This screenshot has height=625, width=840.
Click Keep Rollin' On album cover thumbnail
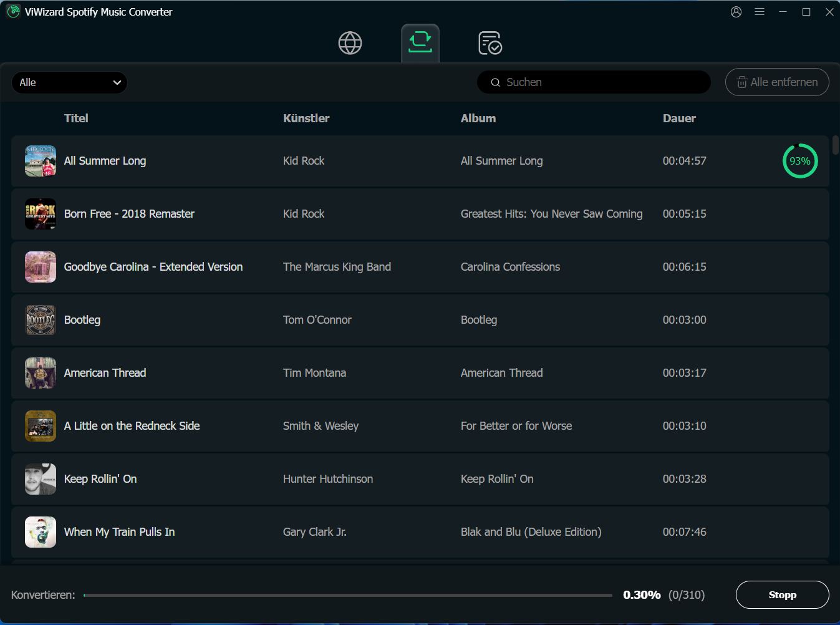point(41,479)
